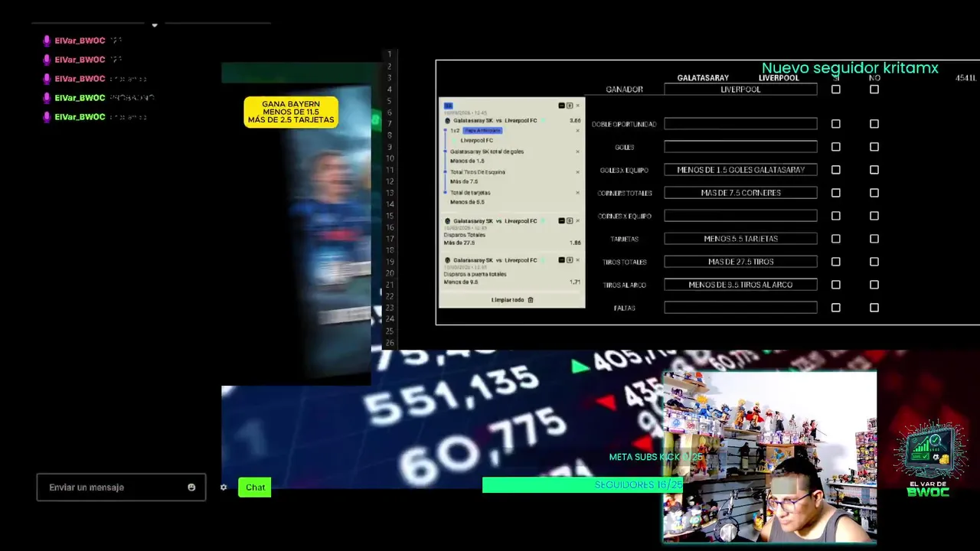Screen dimensions: 980x551
Task: Click the empty DOBLE OPORTUNIDAD field
Action: tap(740, 124)
